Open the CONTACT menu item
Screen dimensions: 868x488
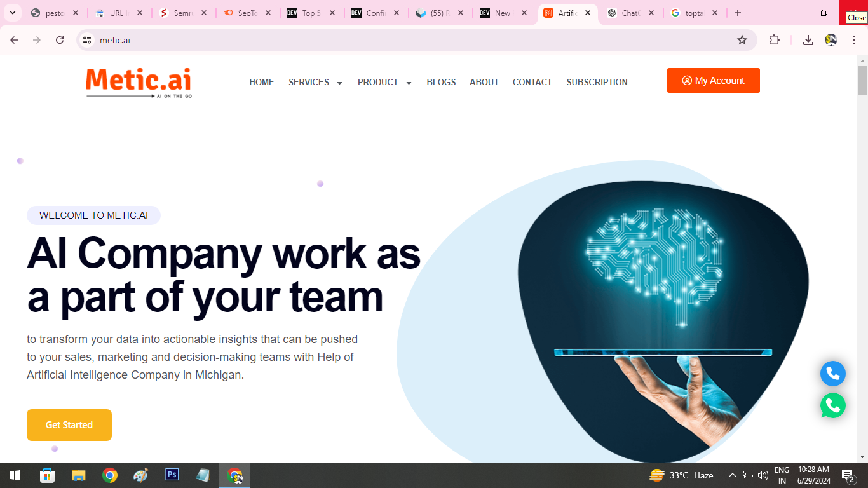coord(532,82)
